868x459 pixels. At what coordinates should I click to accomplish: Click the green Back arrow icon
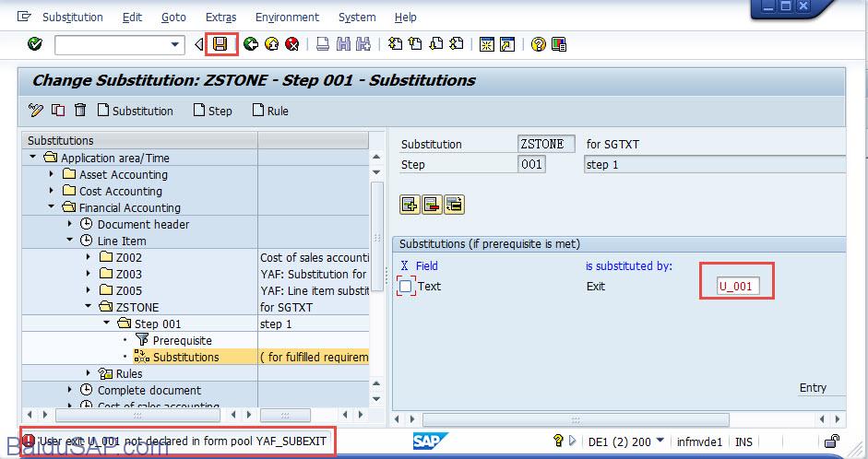[x=251, y=44]
